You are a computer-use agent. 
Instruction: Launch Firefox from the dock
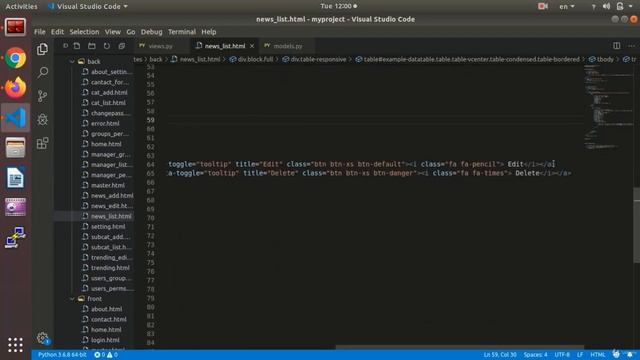(16, 87)
